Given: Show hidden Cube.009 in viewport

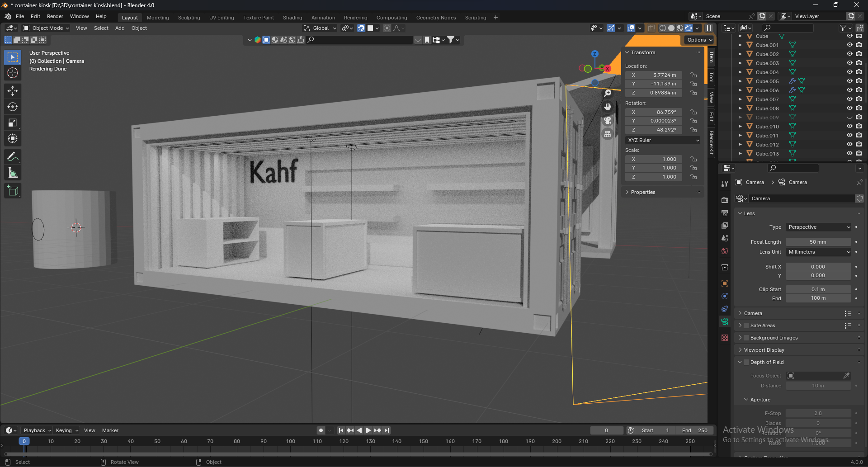Looking at the screenshot, I should (849, 118).
